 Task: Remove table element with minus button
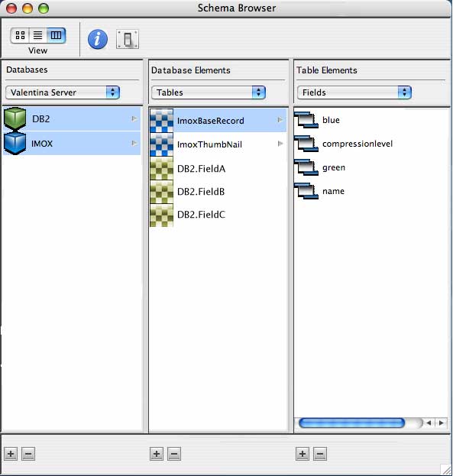point(320,454)
